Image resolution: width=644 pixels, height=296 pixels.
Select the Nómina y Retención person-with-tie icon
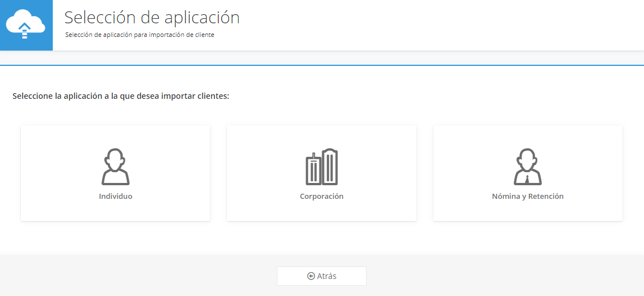(x=528, y=166)
